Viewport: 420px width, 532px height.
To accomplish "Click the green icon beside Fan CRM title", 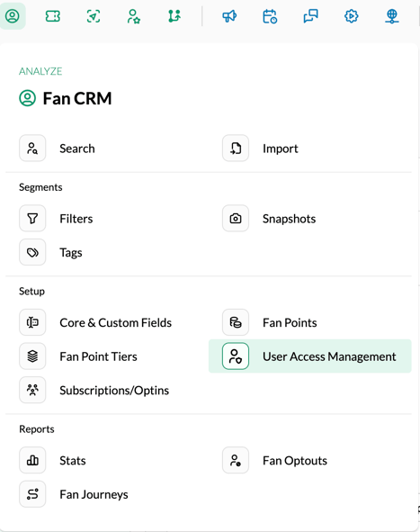I will coord(28,98).
